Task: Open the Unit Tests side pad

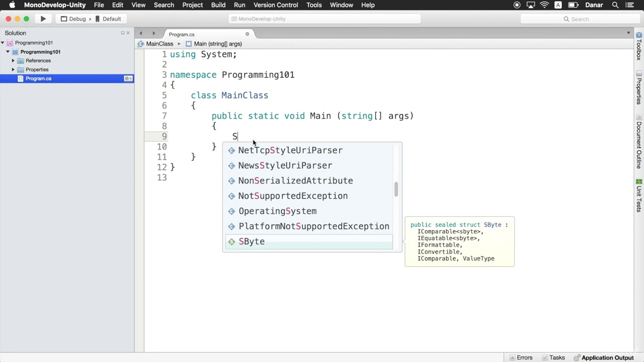Action: (x=639, y=195)
